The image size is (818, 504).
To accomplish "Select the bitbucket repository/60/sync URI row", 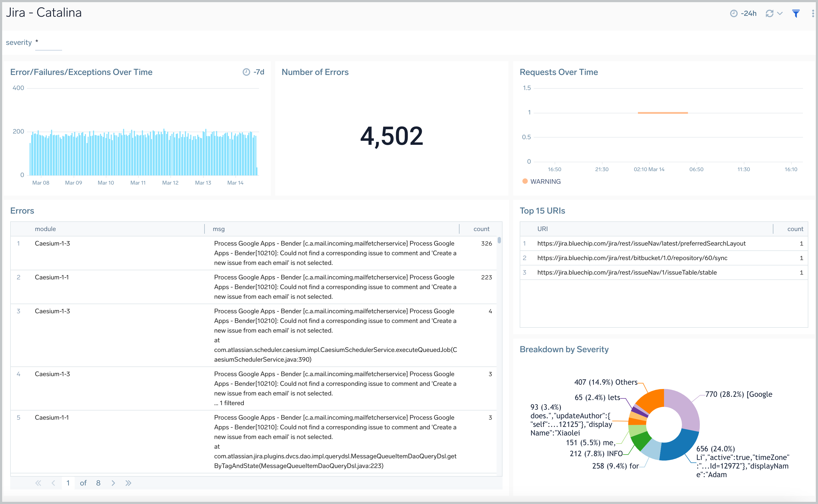I will click(x=664, y=258).
